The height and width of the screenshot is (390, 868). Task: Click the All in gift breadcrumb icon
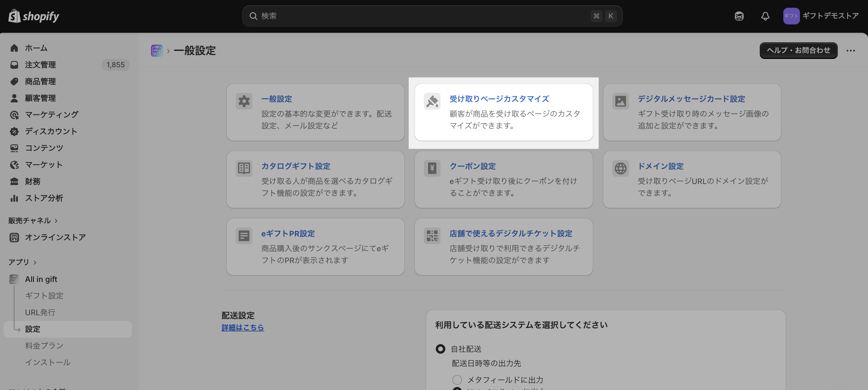157,51
